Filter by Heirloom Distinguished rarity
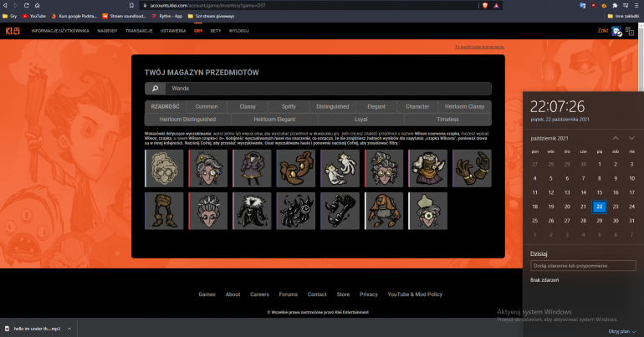Screen dimensions: 644x337 (187, 120)
